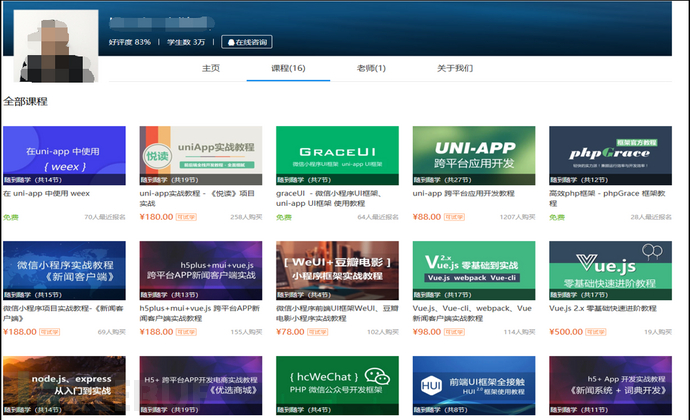Open the hcWeChat PHP course thumbnail
The height and width of the screenshot is (420, 690).
338,385
